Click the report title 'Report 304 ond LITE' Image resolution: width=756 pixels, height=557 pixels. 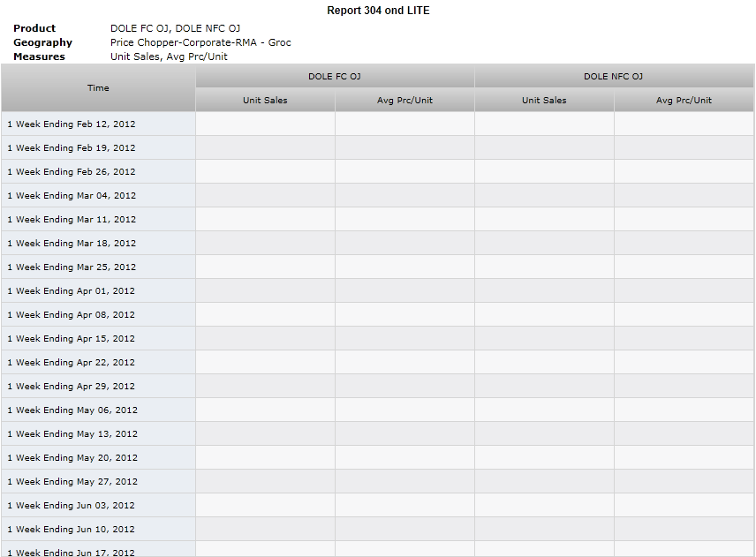click(x=378, y=10)
